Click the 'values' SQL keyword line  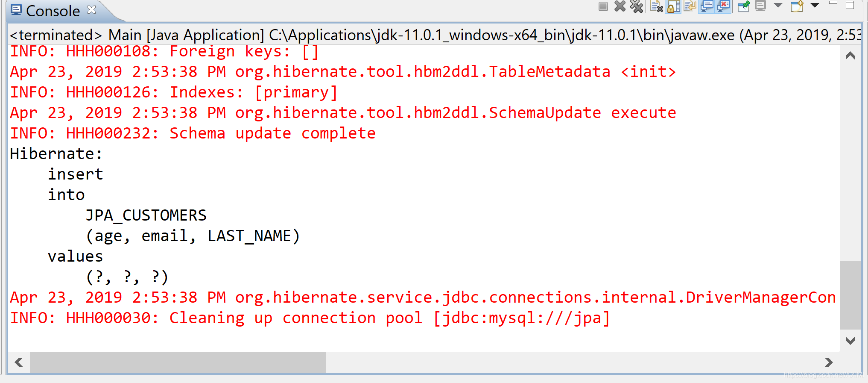pyautogui.click(x=76, y=256)
